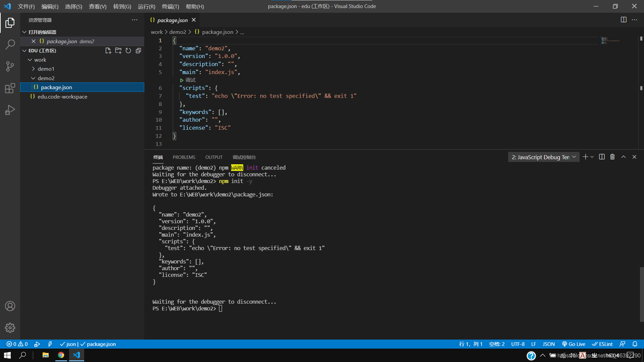Viewport: 644px width, 362px height.
Task: Open Windows taskbar search
Action: click(22, 355)
